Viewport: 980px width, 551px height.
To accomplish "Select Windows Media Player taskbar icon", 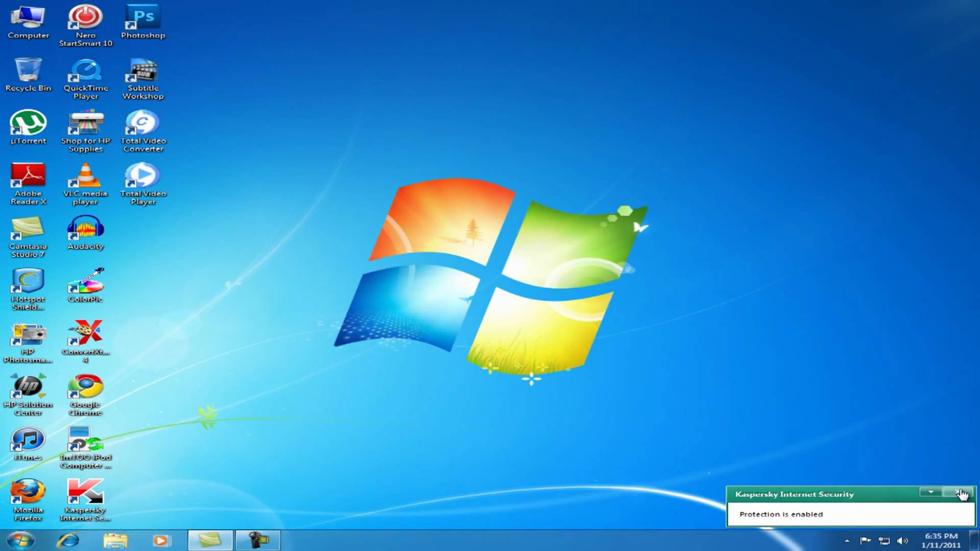I will tap(161, 540).
